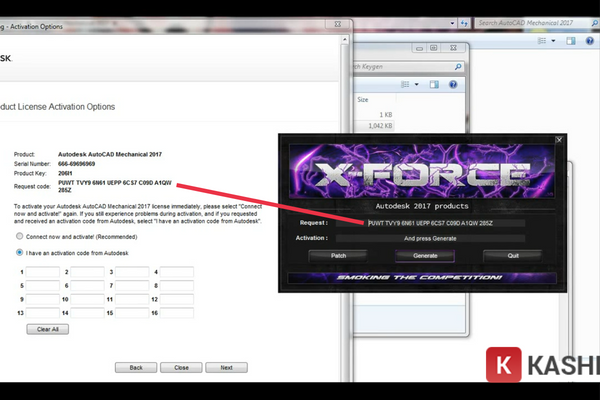Click activation code box 16

click(x=177, y=313)
